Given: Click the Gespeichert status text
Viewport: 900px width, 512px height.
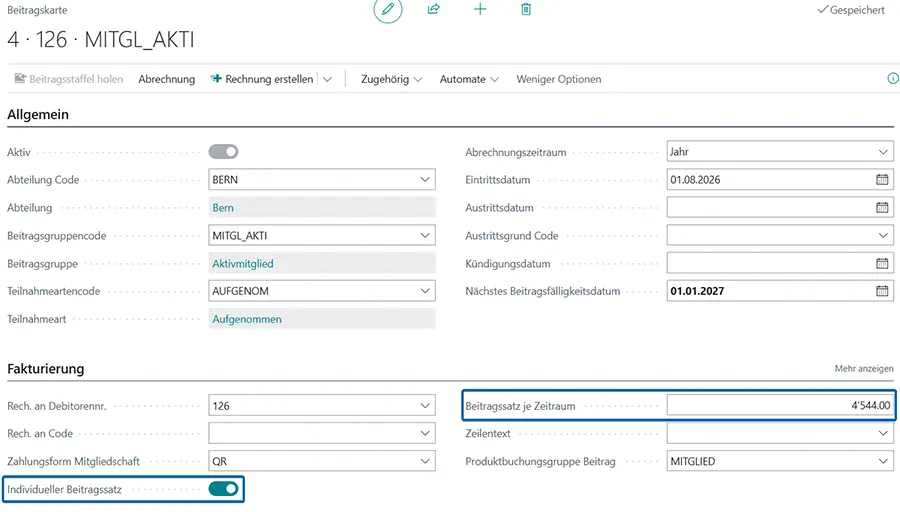Looking at the screenshot, I should pos(851,10).
